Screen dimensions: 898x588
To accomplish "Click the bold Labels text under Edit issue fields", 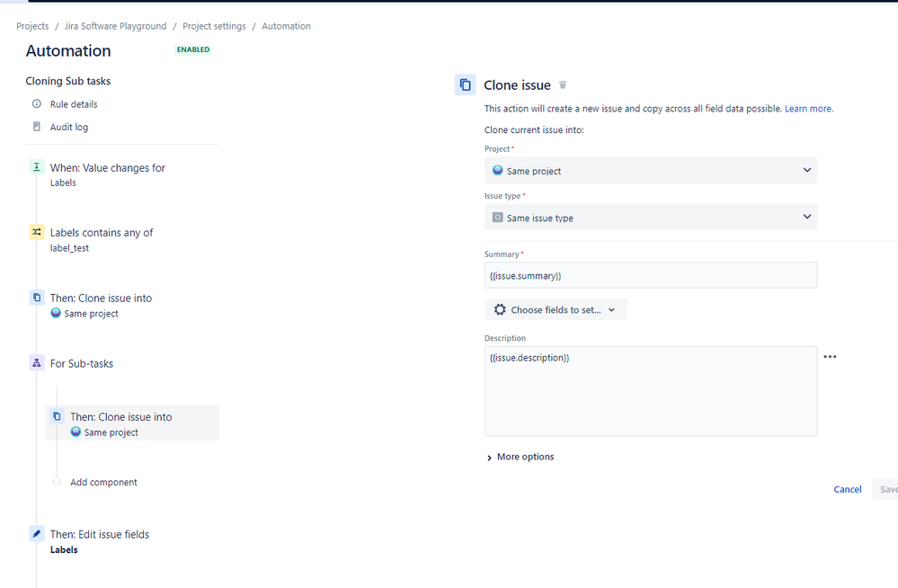I will click(64, 549).
